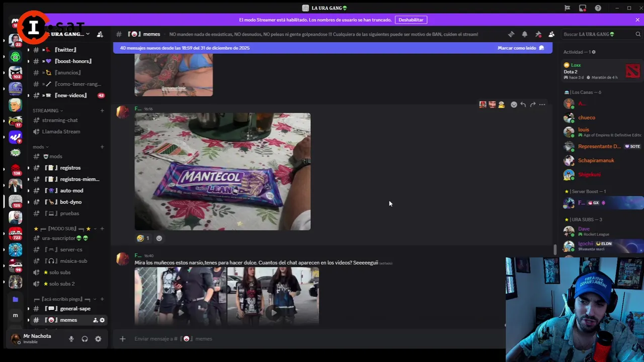Join the solo subs 2 voice channel

pos(68,284)
